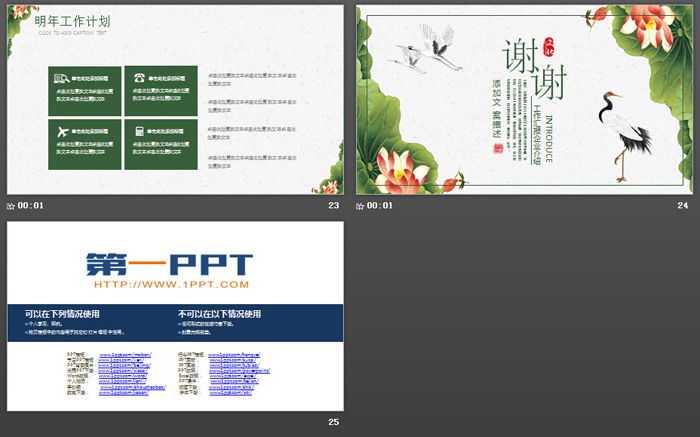The height and width of the screenshot is (437, 700).
Task: Click the standing crane in slide 24
Action: pyautogui.click(x=624, y=136)
